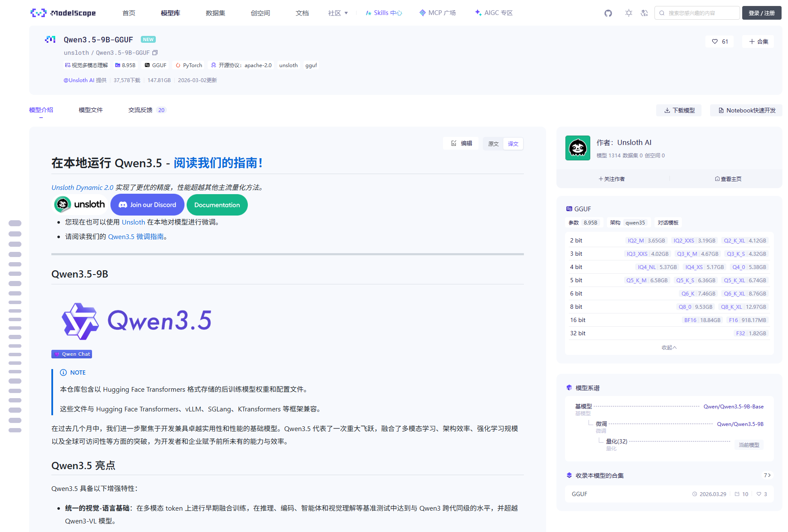Select the 模型介绍 tab

tap(41, 110)
